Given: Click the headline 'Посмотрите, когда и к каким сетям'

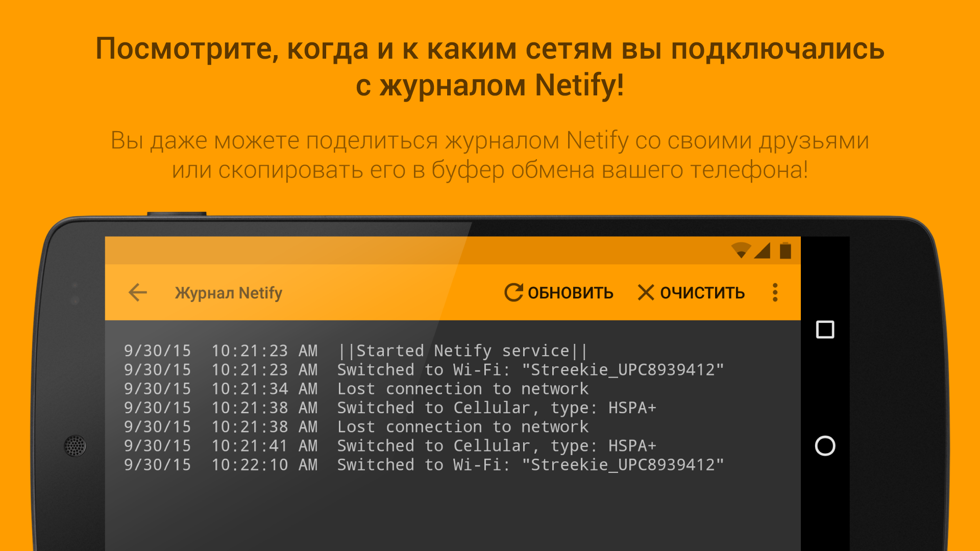Looking at the screenshot, I should [x=490, y=67].
